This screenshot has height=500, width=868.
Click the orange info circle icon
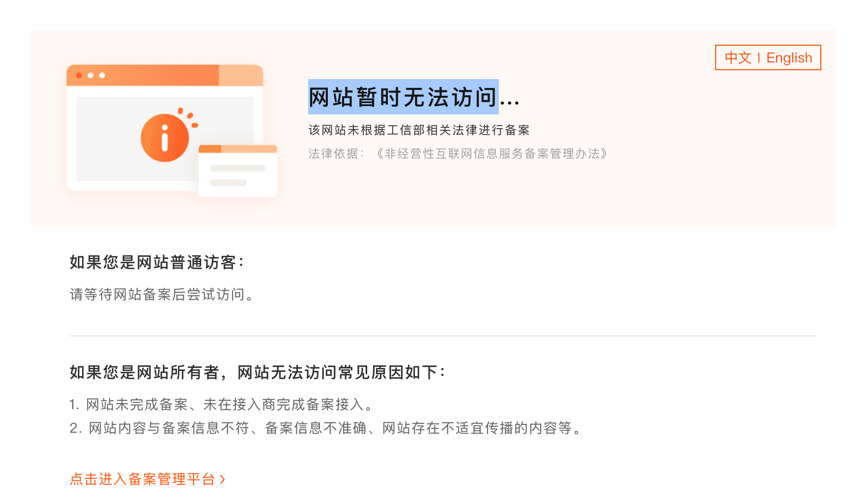point(165,138)
